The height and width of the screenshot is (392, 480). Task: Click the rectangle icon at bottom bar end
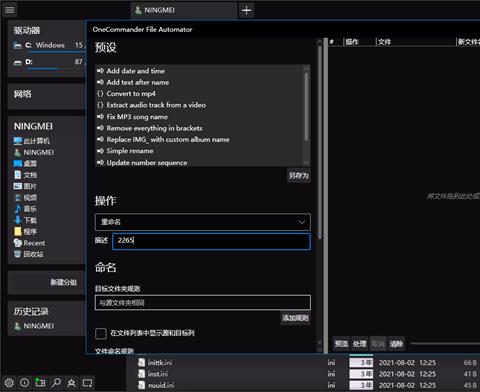pos(87,382)
